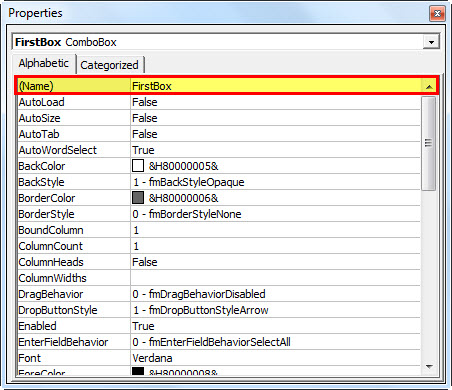Screen dimensions: 452x390
Task: Click the AutoLoad False value
Action: pyautogui.click(x=145, y=102)
